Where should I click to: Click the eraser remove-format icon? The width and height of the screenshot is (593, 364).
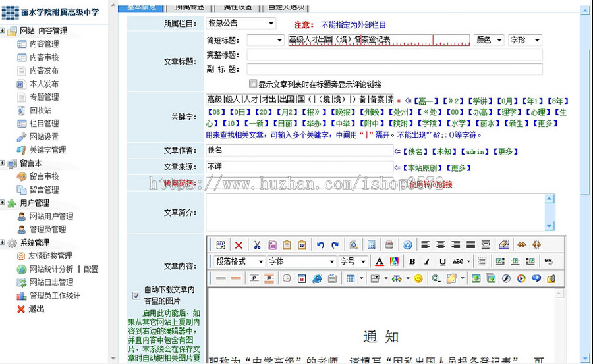[504, 245]
